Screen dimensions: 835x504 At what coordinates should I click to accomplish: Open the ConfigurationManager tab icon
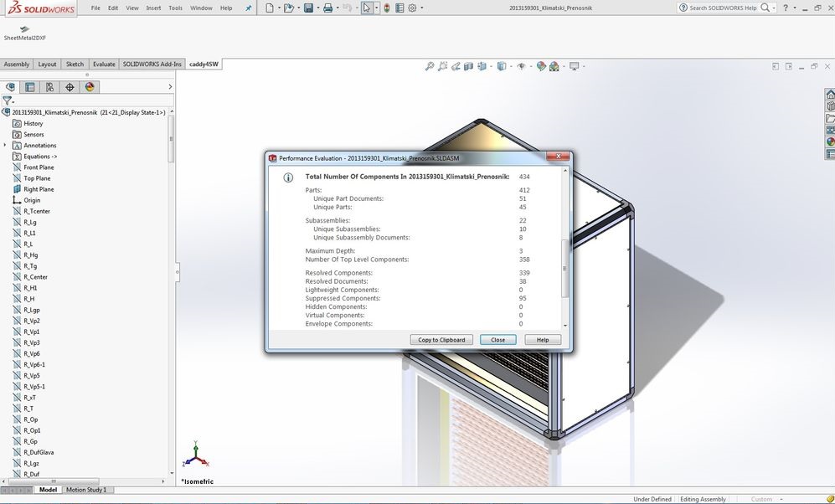click(49, 87)
